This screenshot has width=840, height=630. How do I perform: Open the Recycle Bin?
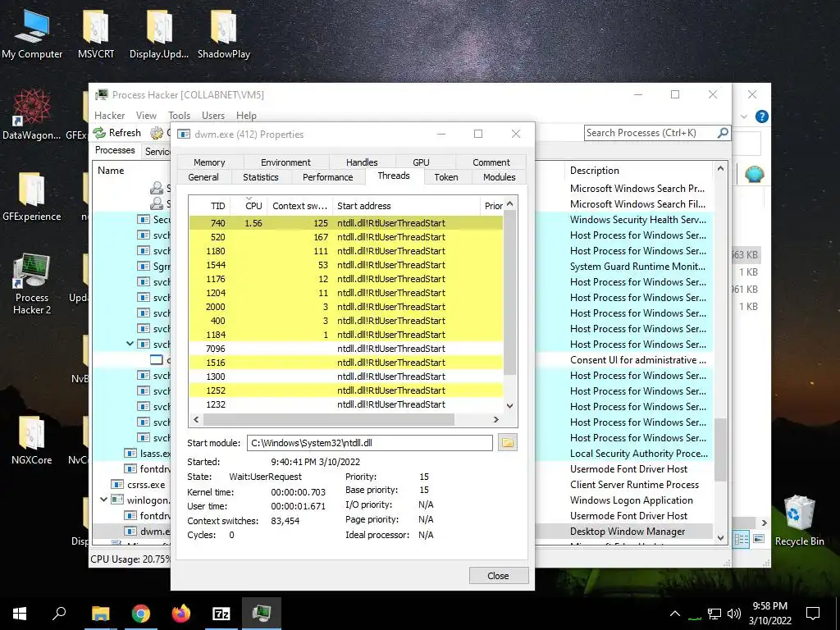(x=799, y=521)
